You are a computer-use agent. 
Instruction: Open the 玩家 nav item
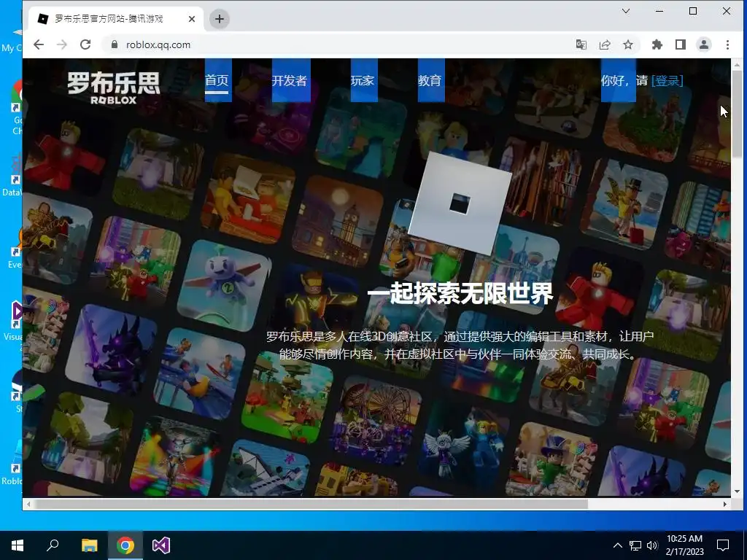tap(363, 80)
